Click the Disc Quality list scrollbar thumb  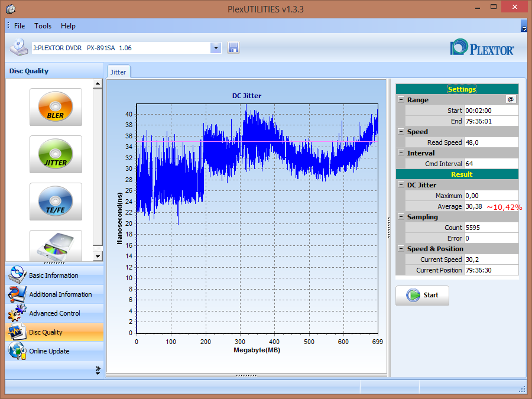[98, 166]
